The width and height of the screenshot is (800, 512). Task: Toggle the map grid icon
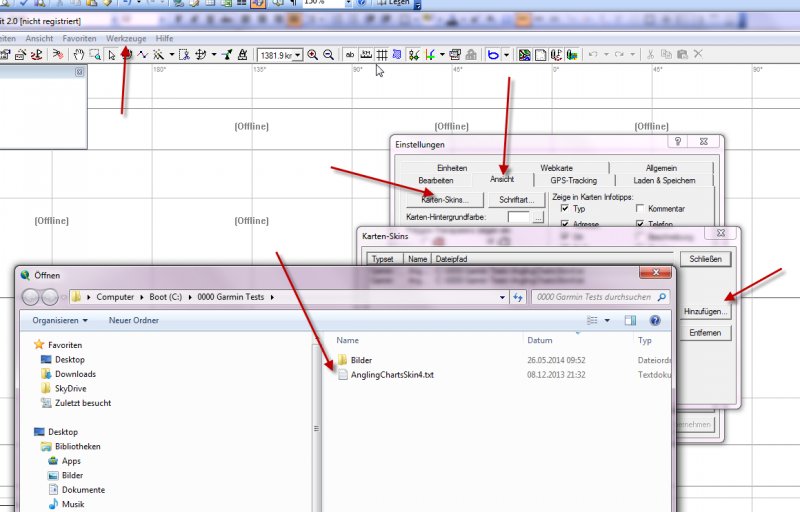pyautogui.click(x=381, y=54)
